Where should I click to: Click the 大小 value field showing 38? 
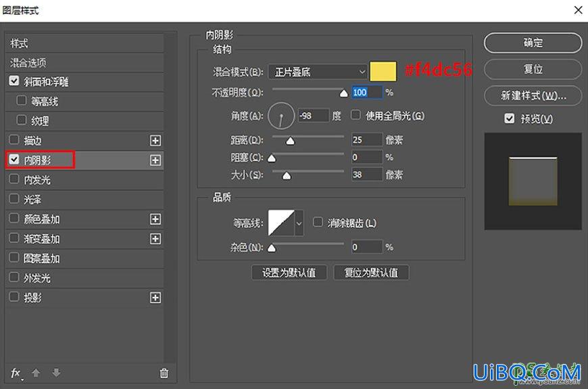click(367, 175)
